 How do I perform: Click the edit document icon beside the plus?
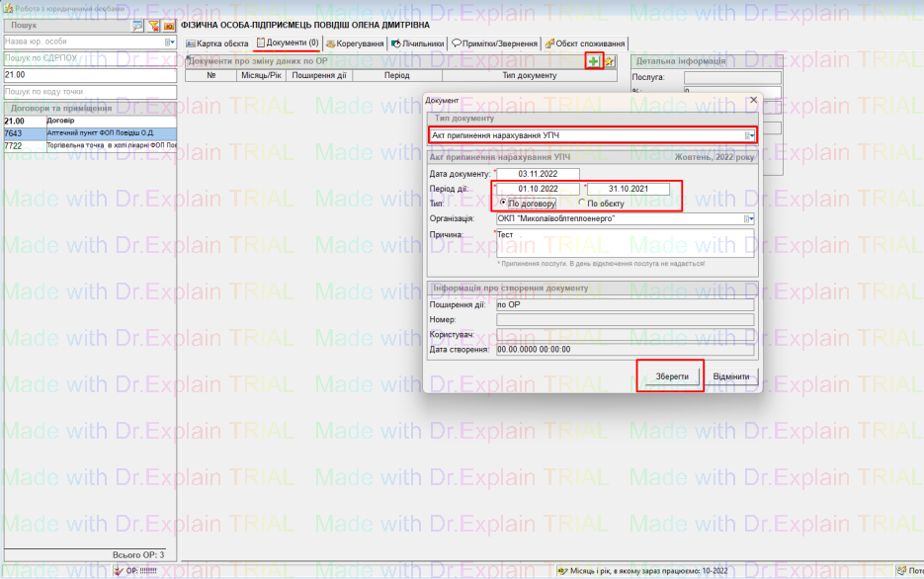pyautogui.click(x=610, y=62)
